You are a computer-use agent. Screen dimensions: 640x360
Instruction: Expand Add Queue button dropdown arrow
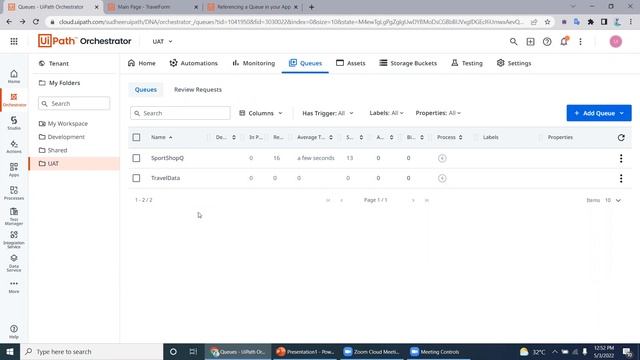pyautogui.click(x=622, y=113)
